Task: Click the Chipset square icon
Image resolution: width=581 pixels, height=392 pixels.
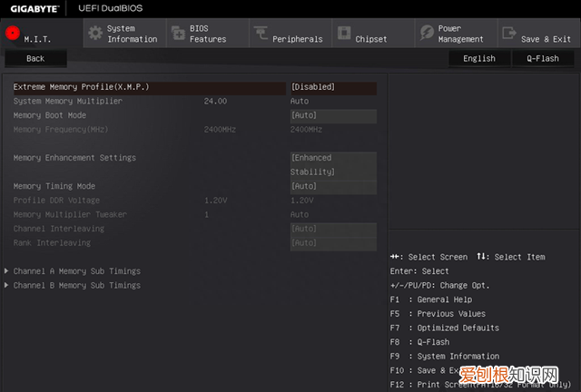Action: [x=344, y=34]
